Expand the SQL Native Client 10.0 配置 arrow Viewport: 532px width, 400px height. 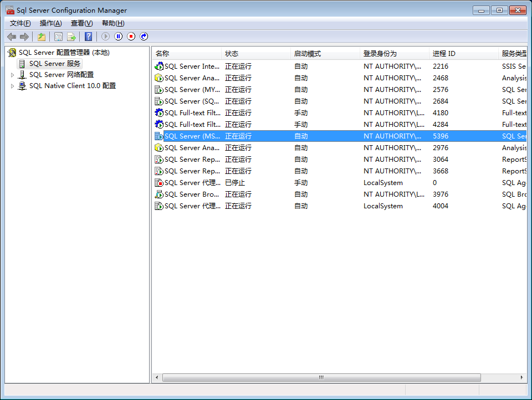(12, 86)
